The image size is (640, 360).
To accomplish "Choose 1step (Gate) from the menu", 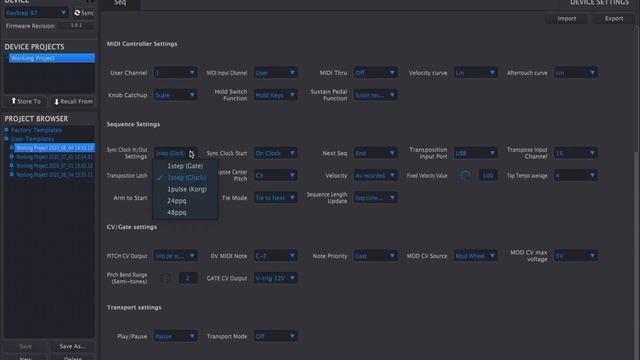I will [185, 166].
